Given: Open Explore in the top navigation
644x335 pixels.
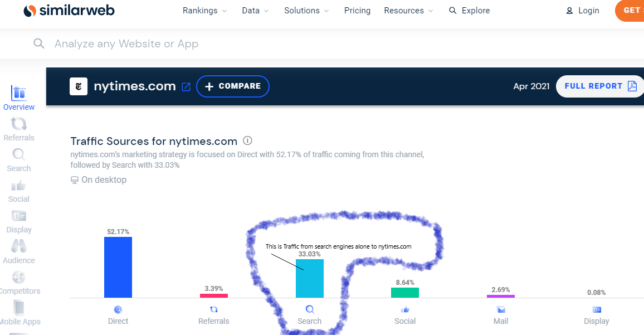Looking at the screenshot, I should (469, 11).
